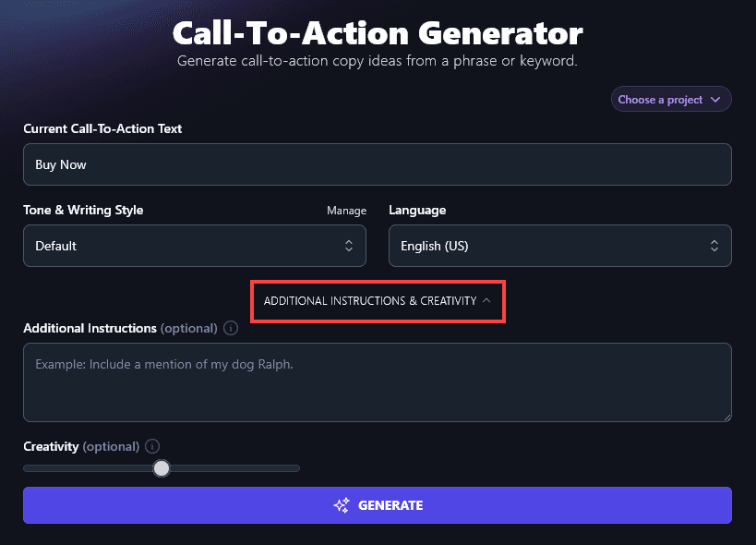The image size is (756, 545).
Task: Open the Choose a project menu
Action: [x=670, y=99]
